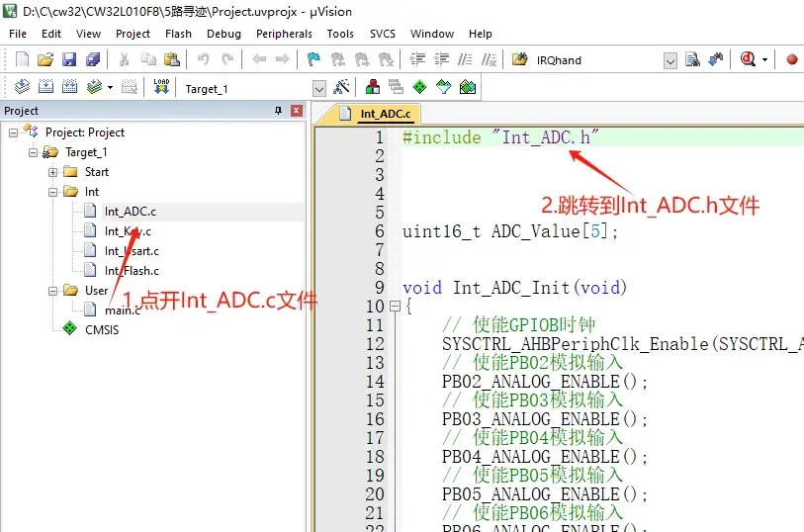Click the Manage Project Items icon
This screenshot has width=804, height=532.
(373, 88)
